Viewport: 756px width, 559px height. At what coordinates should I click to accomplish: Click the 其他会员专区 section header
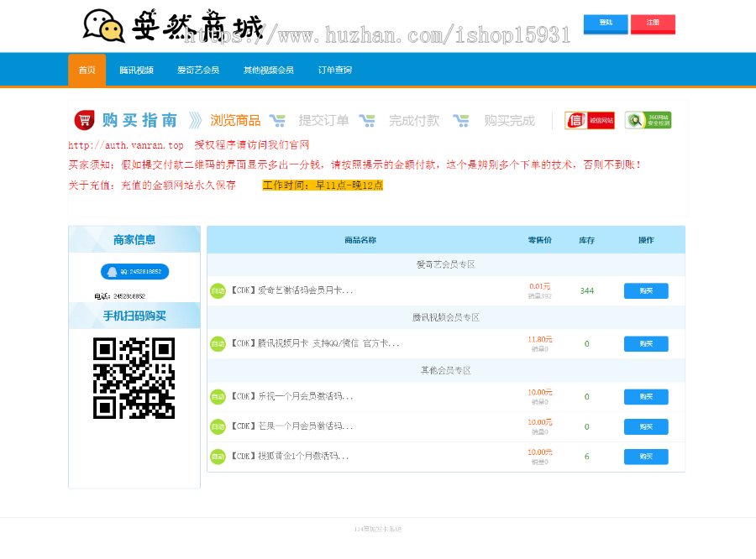446,371
